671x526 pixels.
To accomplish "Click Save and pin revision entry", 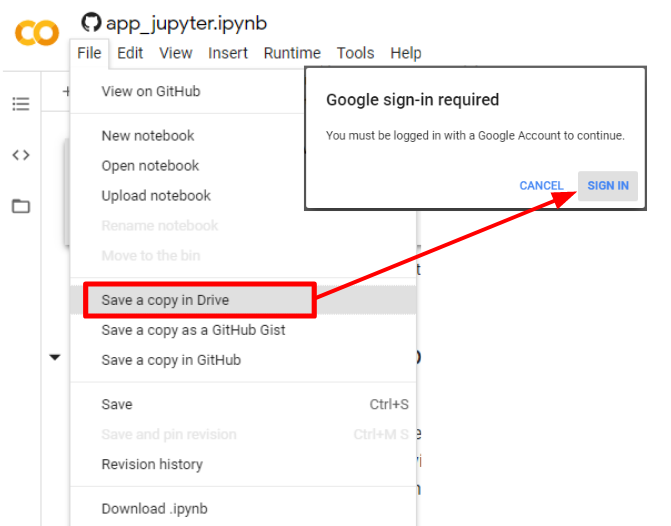I will (x=169, y=434).
